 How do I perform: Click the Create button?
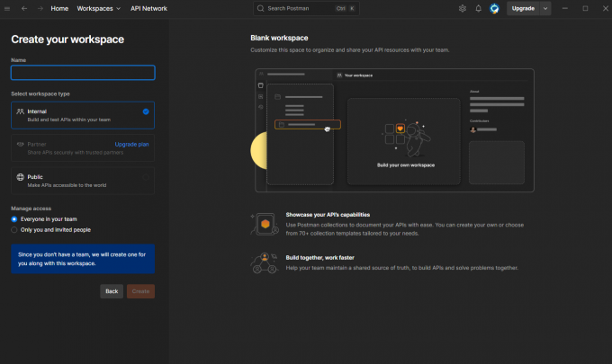140,291
